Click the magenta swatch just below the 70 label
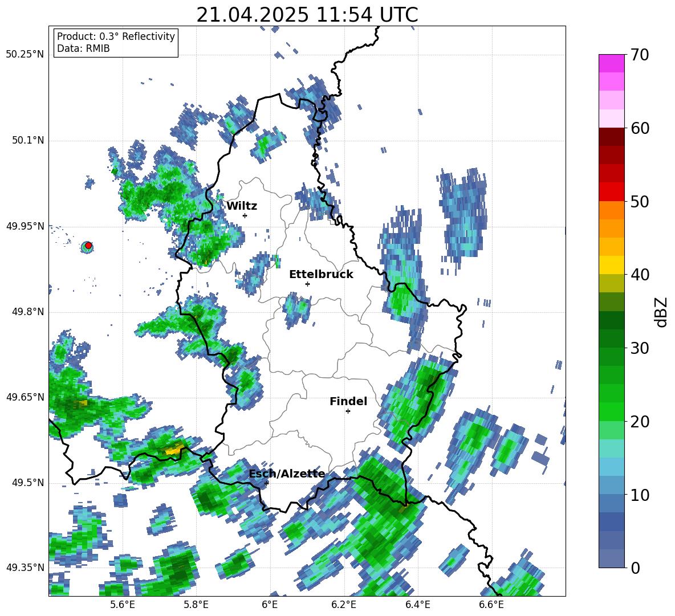 tap(611, 63)
